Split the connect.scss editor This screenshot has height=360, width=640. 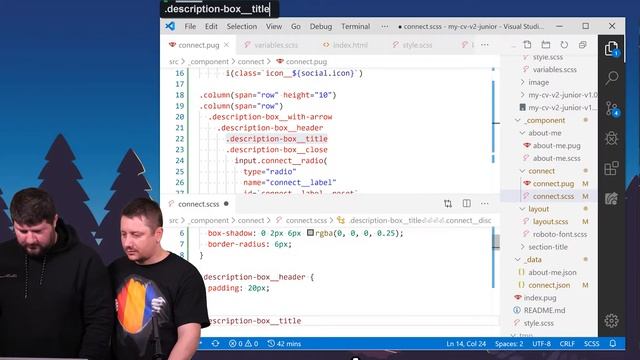467,203
